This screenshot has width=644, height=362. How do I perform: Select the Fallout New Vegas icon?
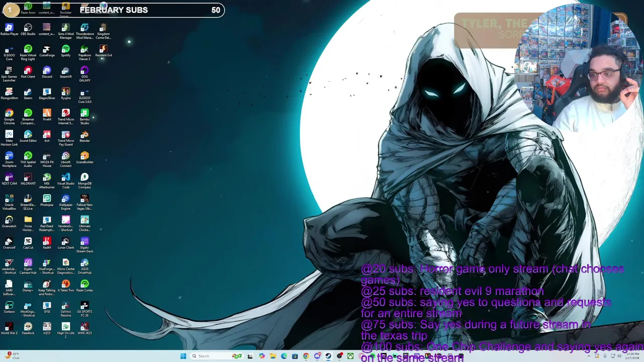coord(85,203)
